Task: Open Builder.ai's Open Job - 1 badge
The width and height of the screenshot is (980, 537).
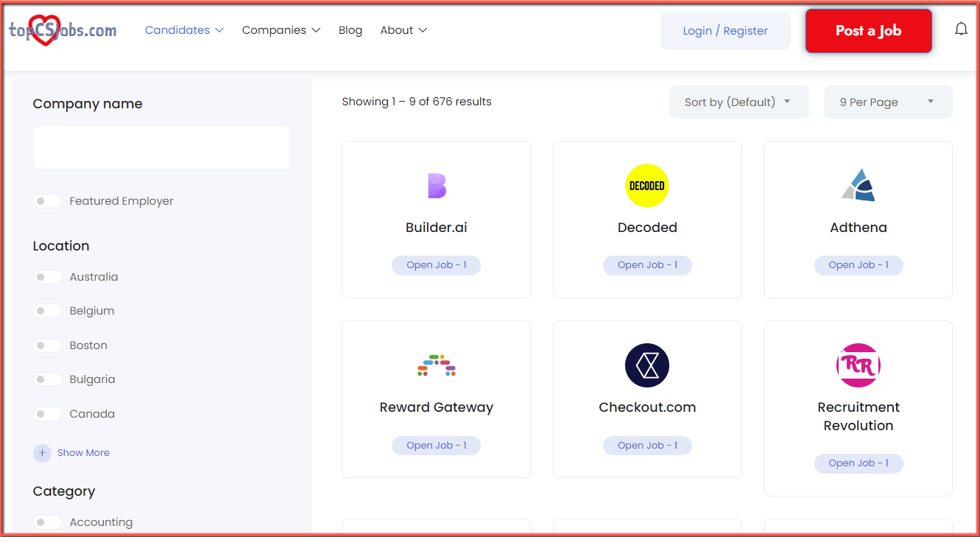Action: click(437, 265)
